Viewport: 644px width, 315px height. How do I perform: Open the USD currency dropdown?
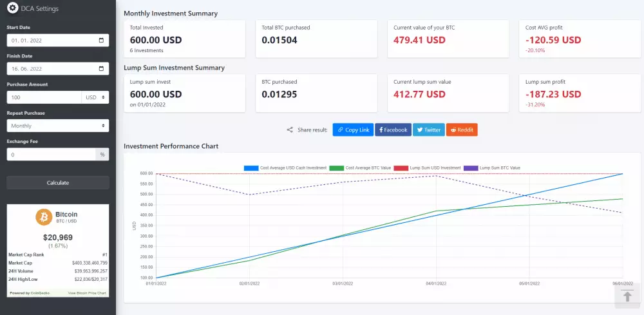(x=95, y=97)
